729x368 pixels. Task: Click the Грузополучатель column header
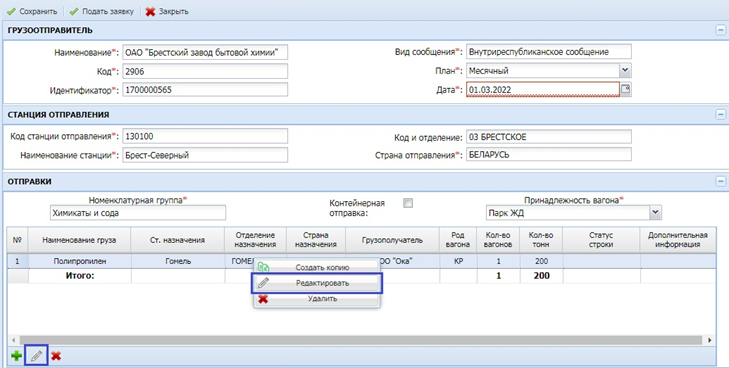click(x=392, y=240)
